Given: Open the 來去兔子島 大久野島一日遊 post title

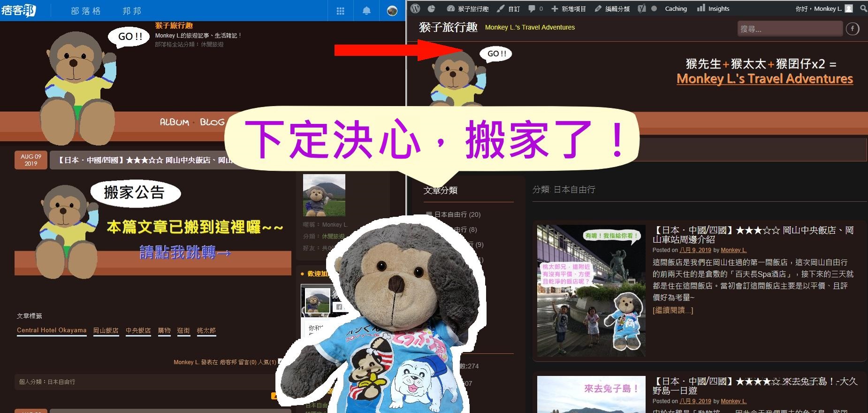Looking at the screenshot, I should point(755,386).
